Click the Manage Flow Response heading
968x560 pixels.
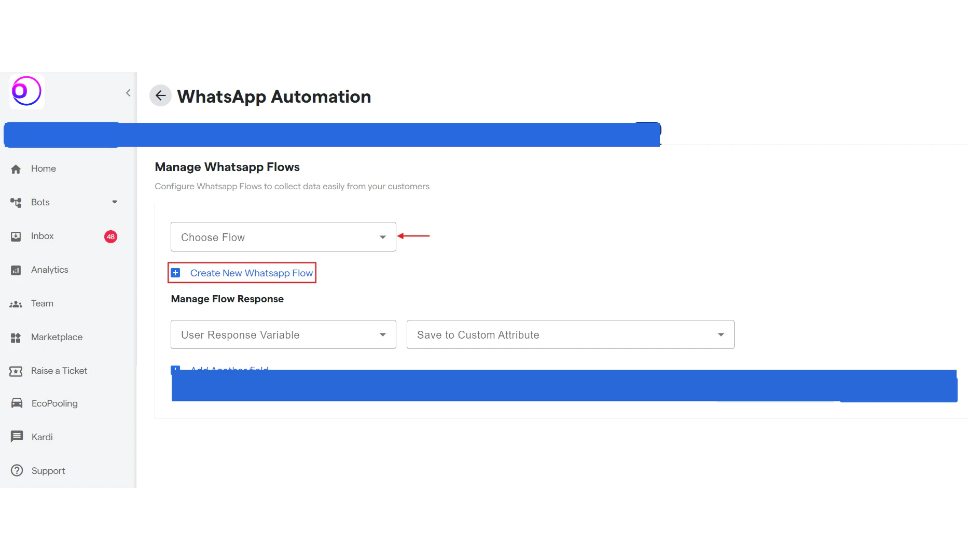pos(227,299)
